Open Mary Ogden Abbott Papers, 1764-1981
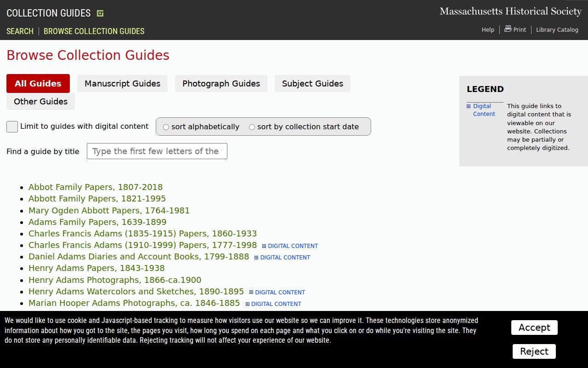 109,211
